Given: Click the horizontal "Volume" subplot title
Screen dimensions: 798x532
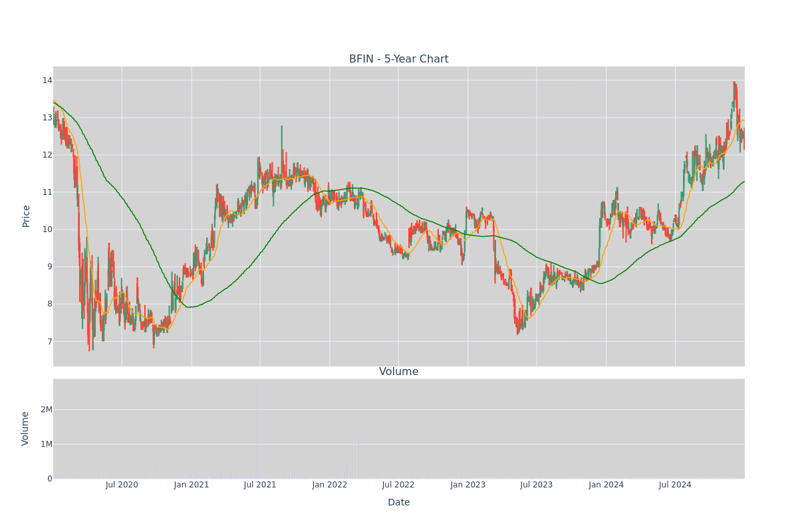Looking at the screenshot, I should tap(399, 372).
